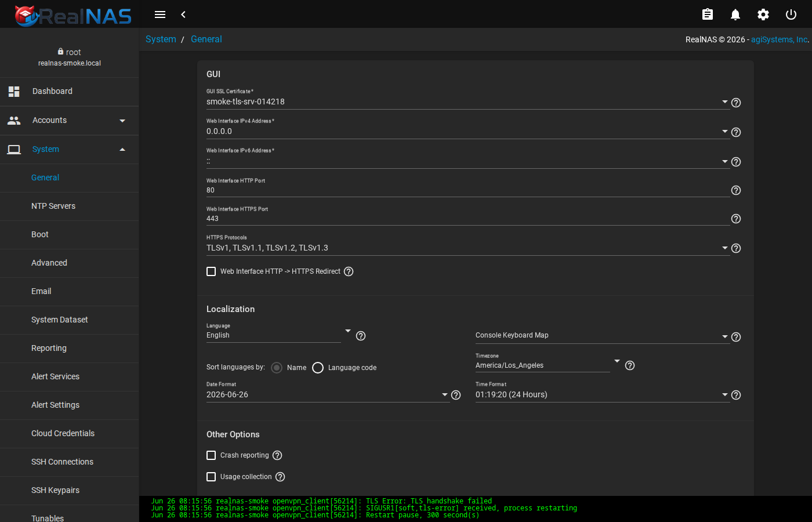Open the task manager clipboard icon

click(x=708, y=14)
